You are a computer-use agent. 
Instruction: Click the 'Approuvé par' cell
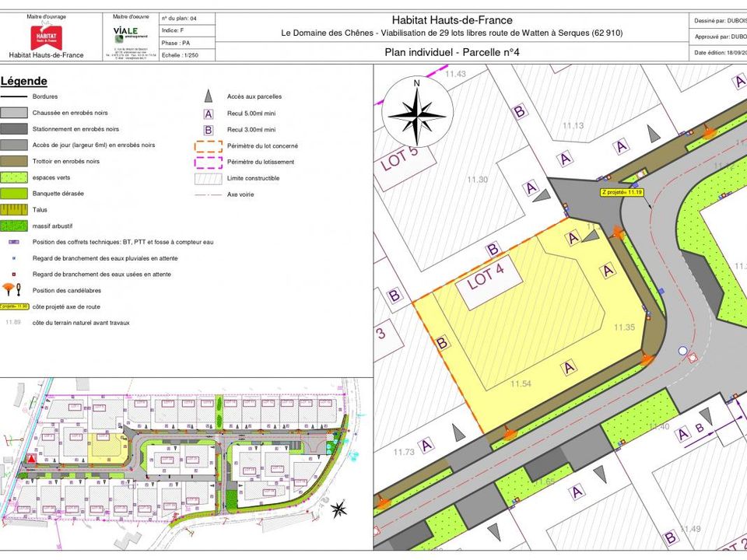[x=718, y=37]
